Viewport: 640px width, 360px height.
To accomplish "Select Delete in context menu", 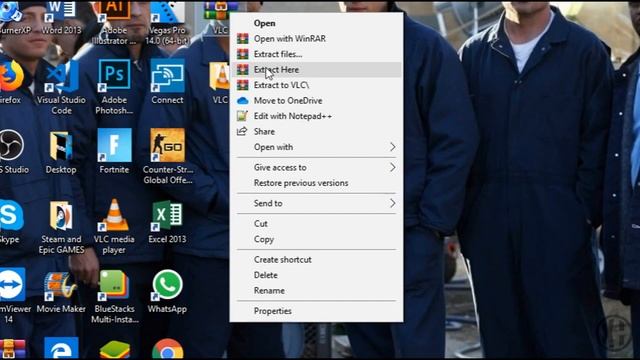I will pyautogui.click(x=316, y=276).
